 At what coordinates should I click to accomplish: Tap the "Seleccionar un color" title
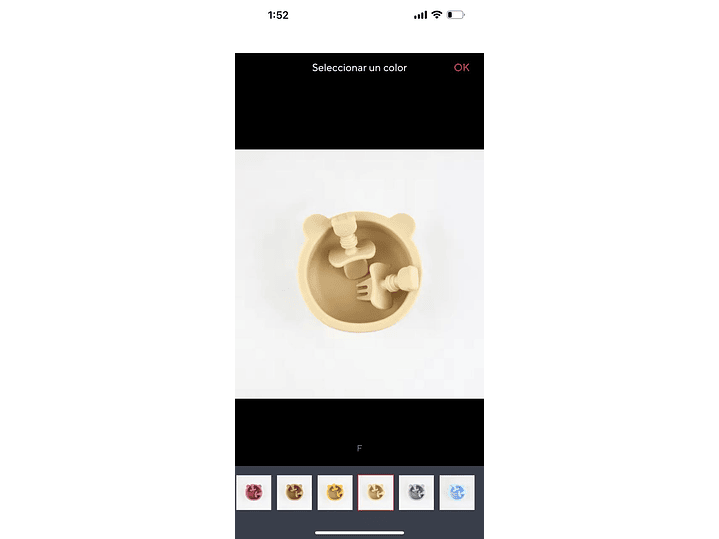(x=360, y=67)
